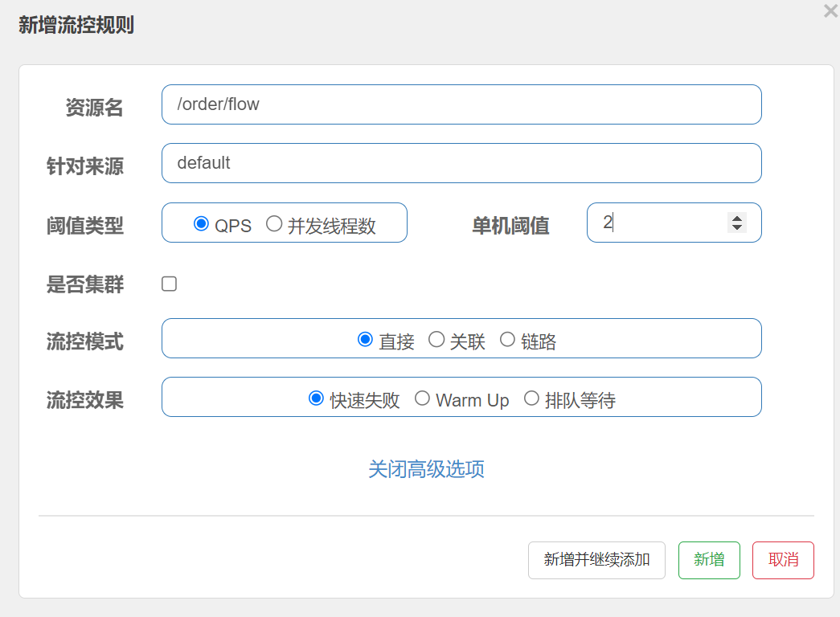Choose the Warm Up flow effect
Image resolution: width=840 pixels, height=617 pixels.
point(422,398)
